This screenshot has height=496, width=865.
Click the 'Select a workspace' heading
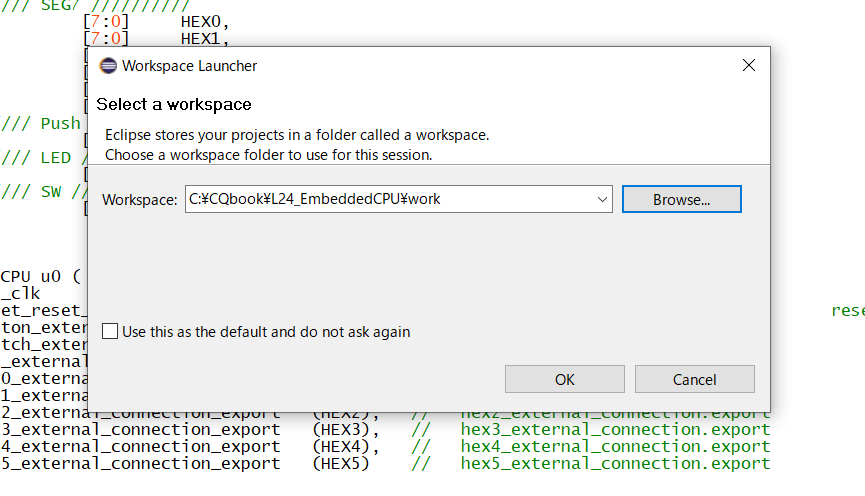(x=174, y=104)
